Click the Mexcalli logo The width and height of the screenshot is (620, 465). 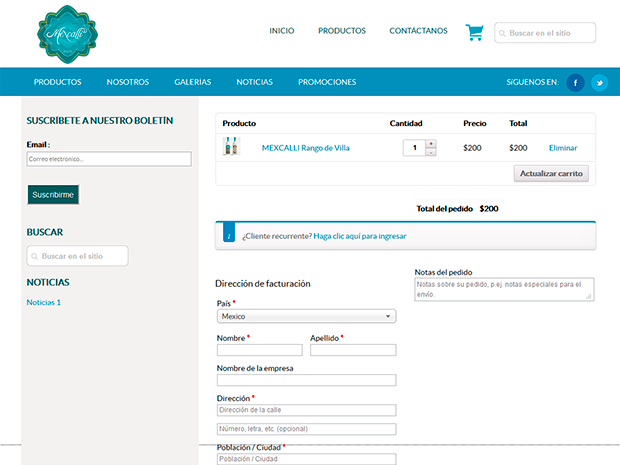tap(67, 34)
